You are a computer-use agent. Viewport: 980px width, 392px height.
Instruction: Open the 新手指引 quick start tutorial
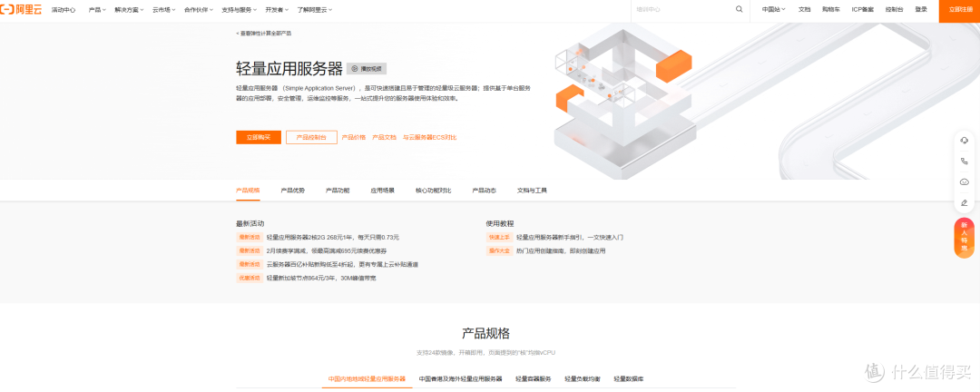[x=569, y=237]
